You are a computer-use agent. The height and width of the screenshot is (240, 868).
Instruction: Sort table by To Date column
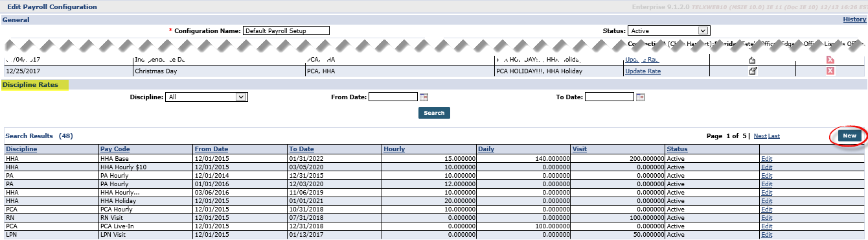point(302,149)
